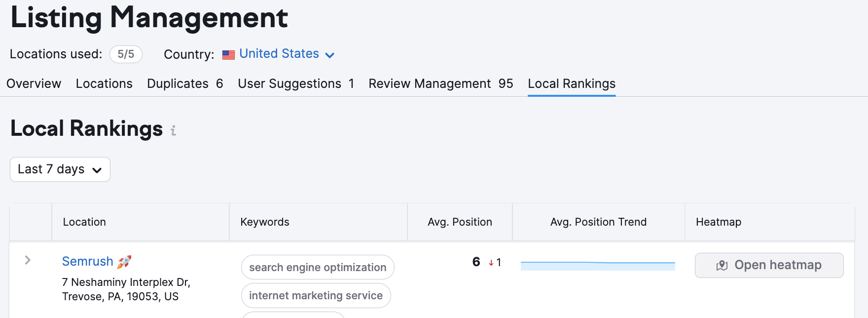Switch to the Overview tab

pos(34,84)
